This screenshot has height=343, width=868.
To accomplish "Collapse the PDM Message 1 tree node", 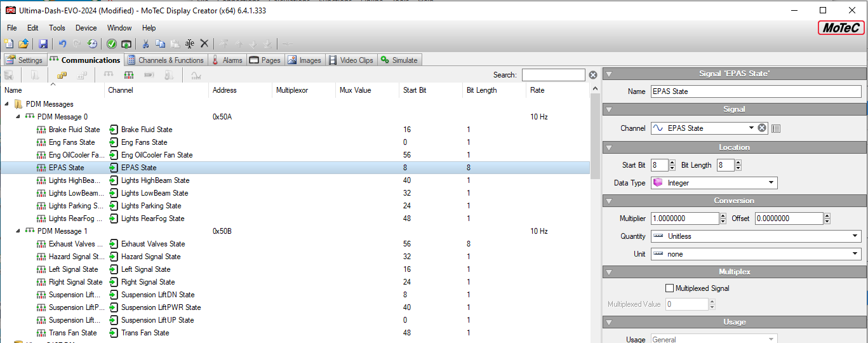I will 18,231.
